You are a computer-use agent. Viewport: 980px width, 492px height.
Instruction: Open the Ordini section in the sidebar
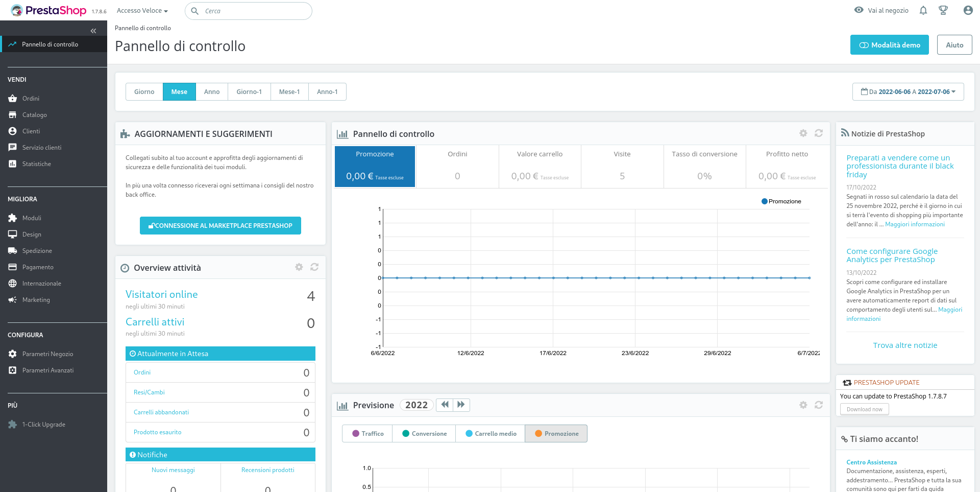coord(31,98)
